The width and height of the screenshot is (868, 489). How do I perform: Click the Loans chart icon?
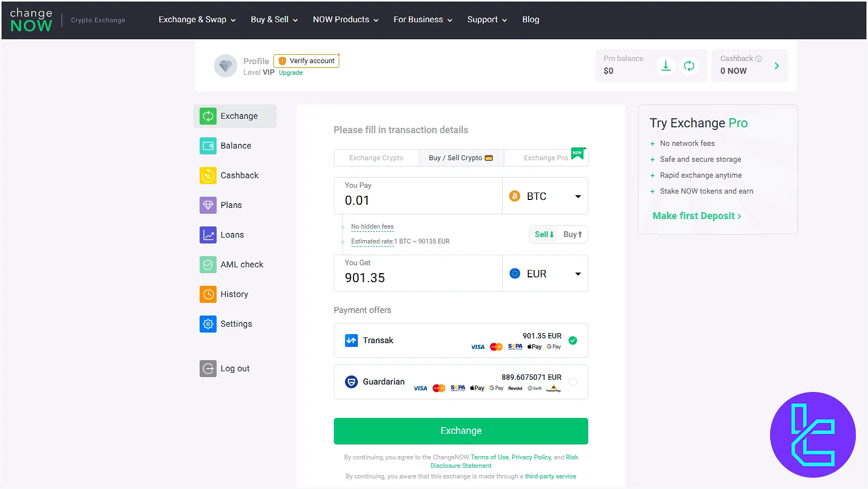(208, 235)
